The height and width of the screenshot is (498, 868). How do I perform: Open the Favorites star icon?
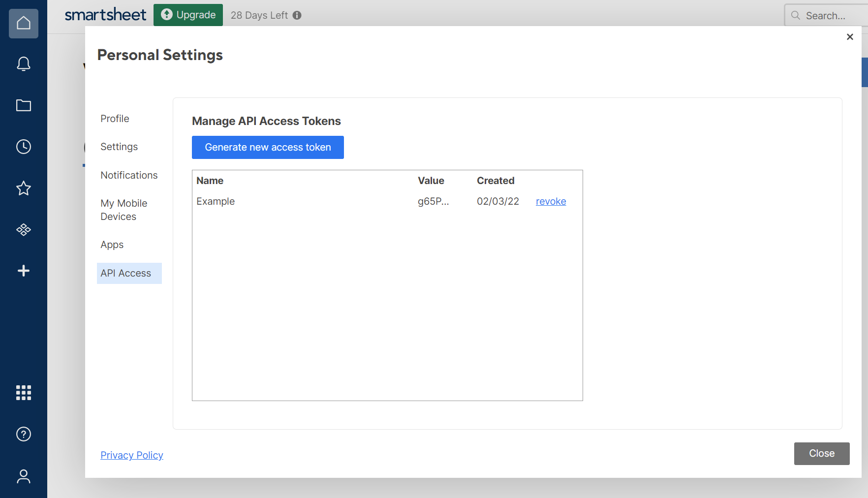23,188
